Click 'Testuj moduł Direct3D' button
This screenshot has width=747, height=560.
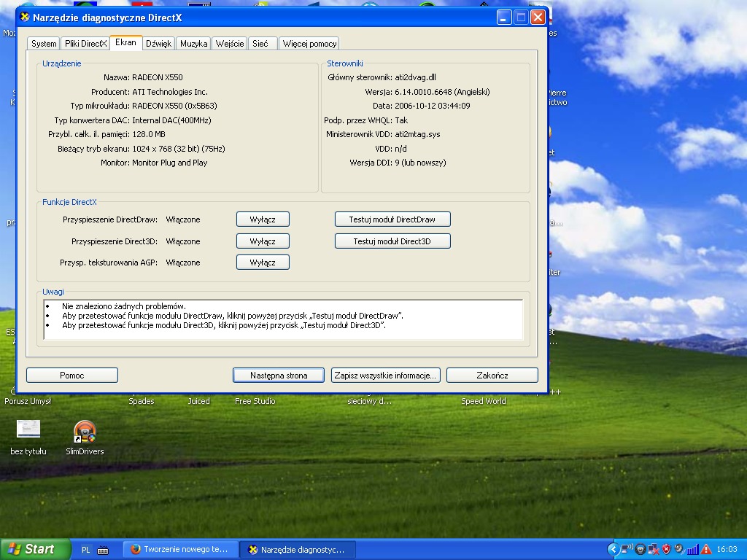(x=392, y=241)
